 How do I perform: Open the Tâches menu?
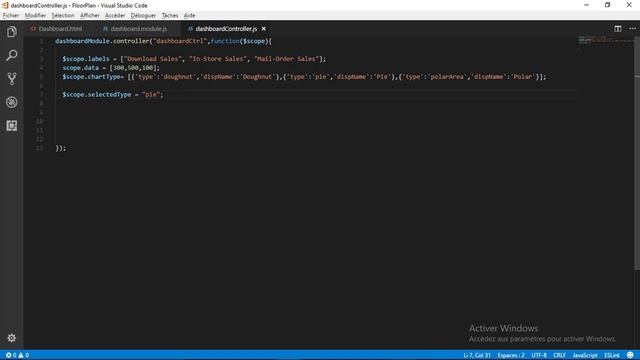pyautogui.click(x=170, y=16)
